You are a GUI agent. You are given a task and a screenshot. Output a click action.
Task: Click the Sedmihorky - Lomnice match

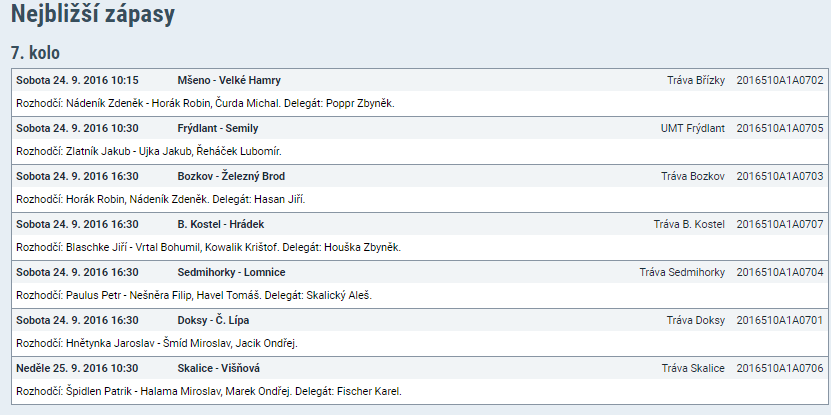click(232, 272)
